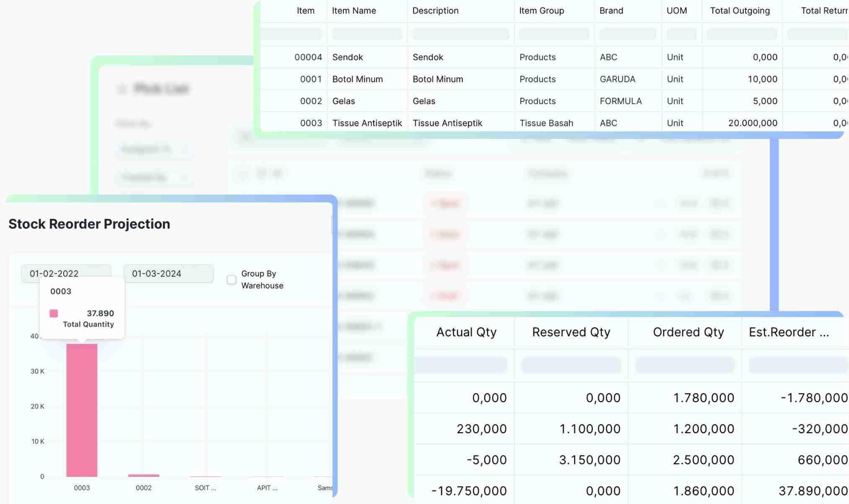Expand the truncated Est.Reorder column header
Viewport: 849px width, 504px height.
click(789, 332)
